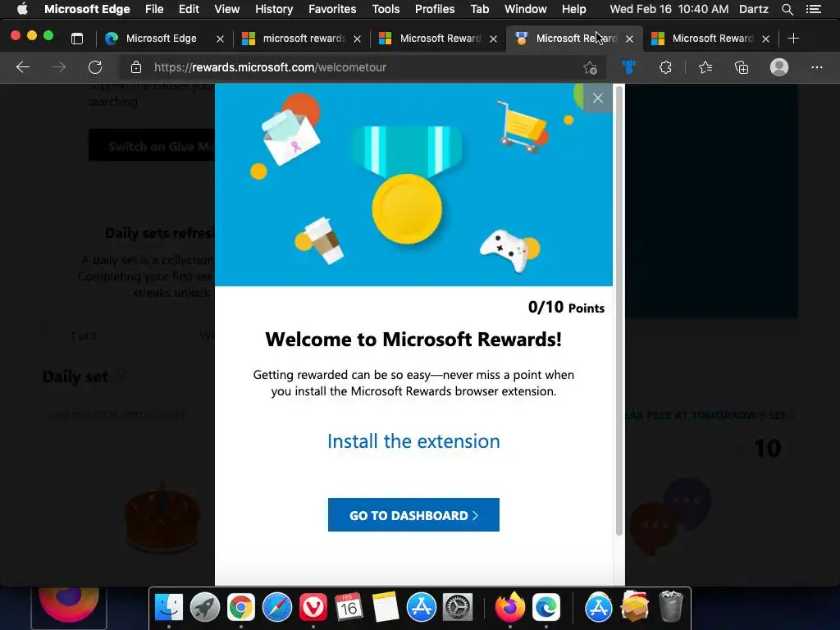Viewport: 840px width, 630px height.
Task: Open Microsoft Edge icon in Dock
Action: [x=546, y=607]
